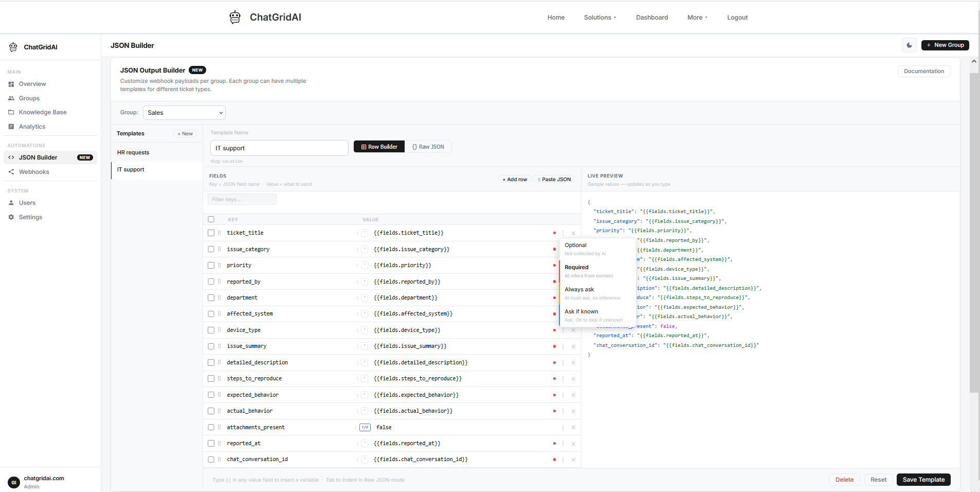Remove the issue_summary row with its X
Viewport: 980px width, 492px height.
pos(573,347)
